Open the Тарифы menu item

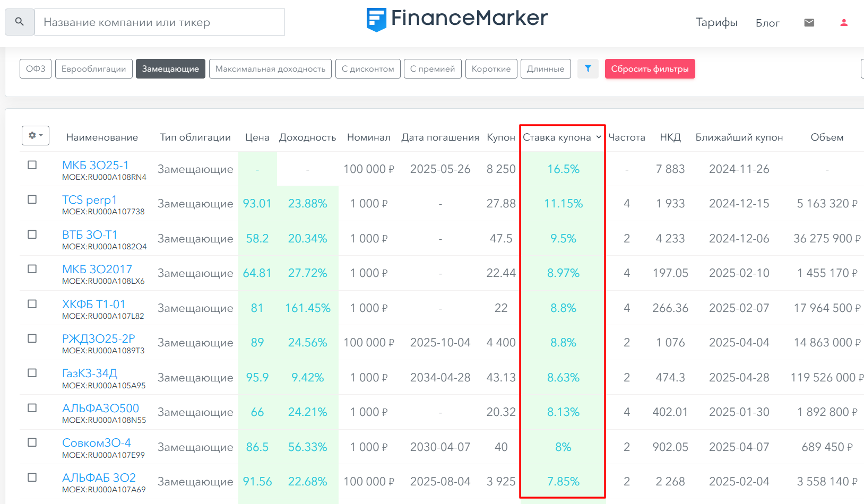click(x=716, y=22)
